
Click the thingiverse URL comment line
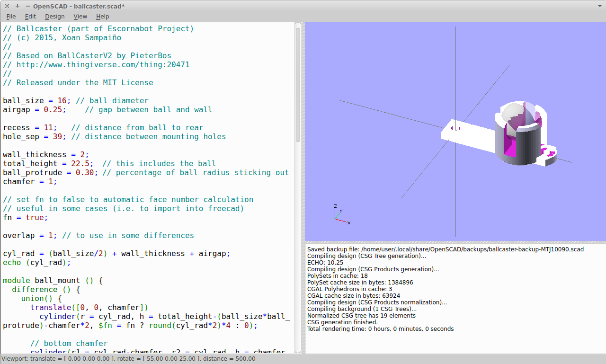(96, 65)
